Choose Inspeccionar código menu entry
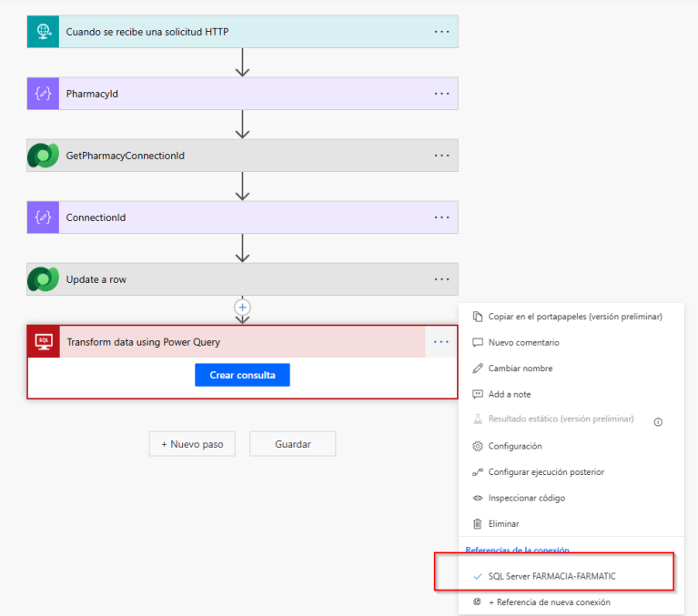Screen dimensions: 698x616 tap(572, 498)
